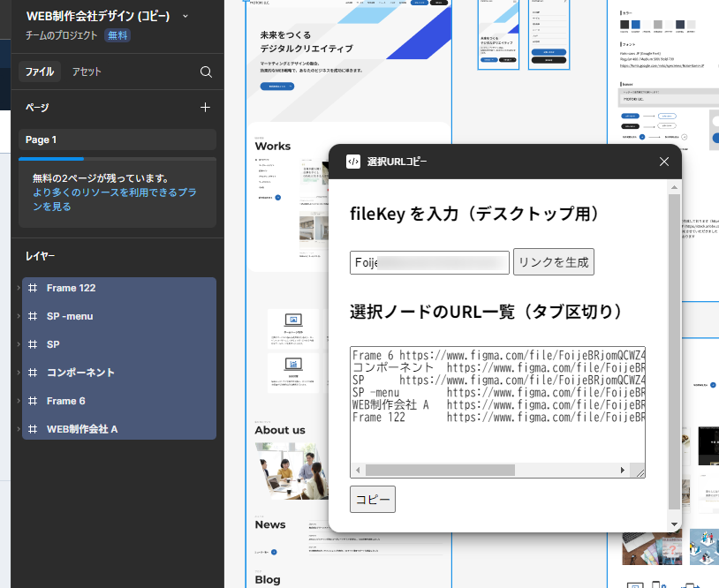Open the file name dropdown chevron

coord(185,17)
